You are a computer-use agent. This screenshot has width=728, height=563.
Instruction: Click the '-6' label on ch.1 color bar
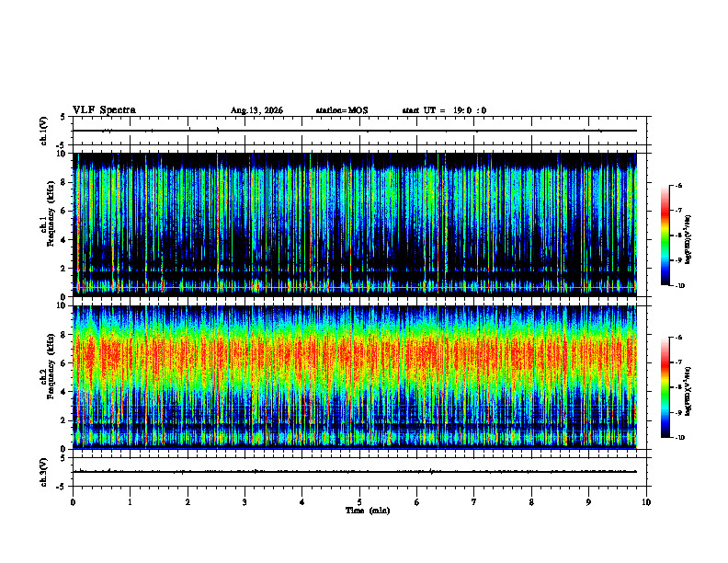[678, 185]
